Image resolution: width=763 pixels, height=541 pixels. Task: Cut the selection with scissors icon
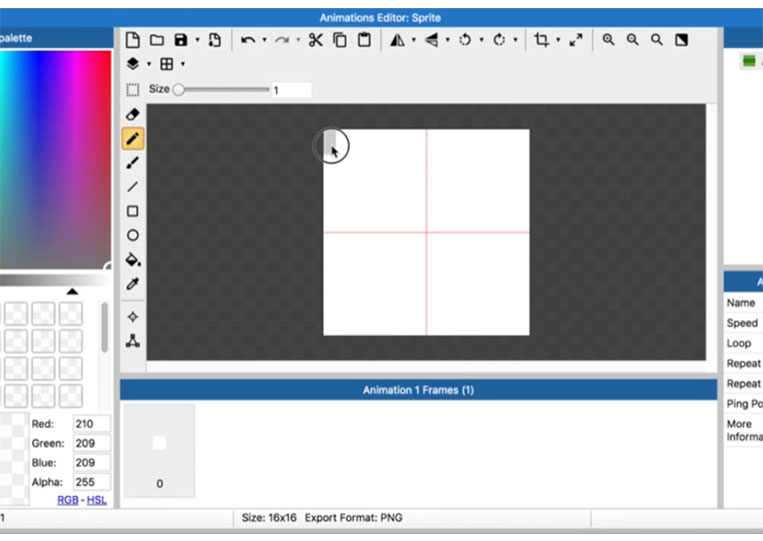[316, 40]
